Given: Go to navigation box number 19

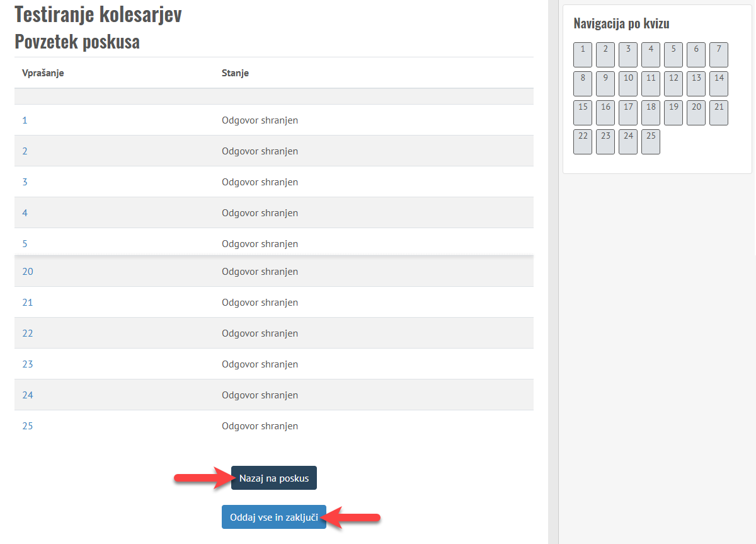Looking at the screenshot, I should pyautogui.click(x=673, y=113).
